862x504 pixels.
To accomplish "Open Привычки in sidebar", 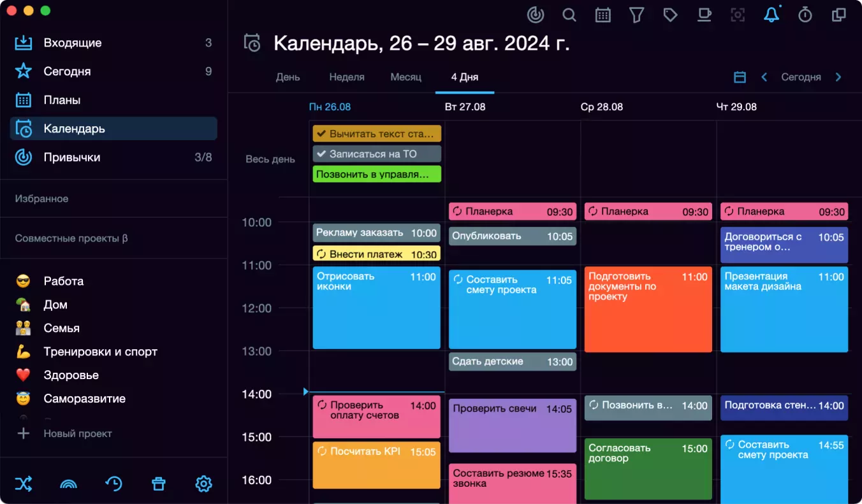I will click(113, 157).
